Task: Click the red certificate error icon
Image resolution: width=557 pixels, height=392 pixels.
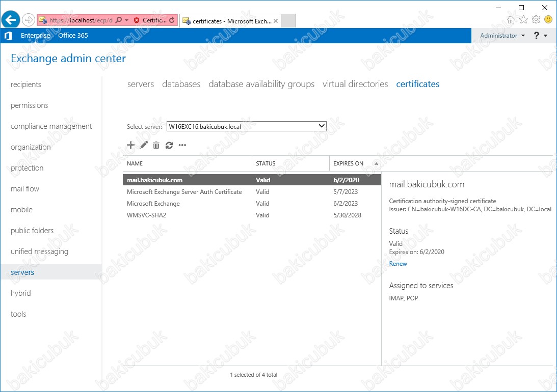Action: pyautogui.click(x=137, y=20)
